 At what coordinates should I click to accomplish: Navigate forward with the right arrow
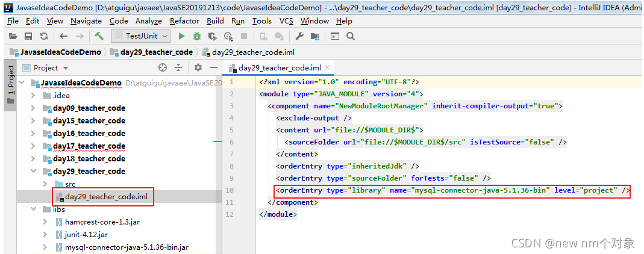tap(80, 36)
